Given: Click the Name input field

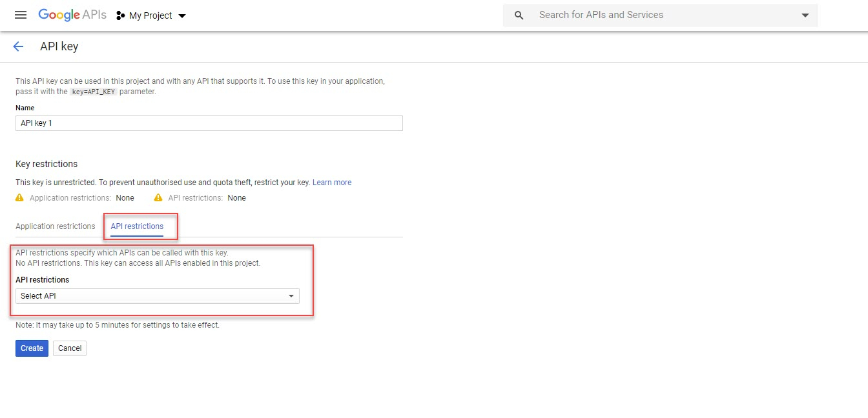Looking at the screenshot, I should tap(209, 123).
